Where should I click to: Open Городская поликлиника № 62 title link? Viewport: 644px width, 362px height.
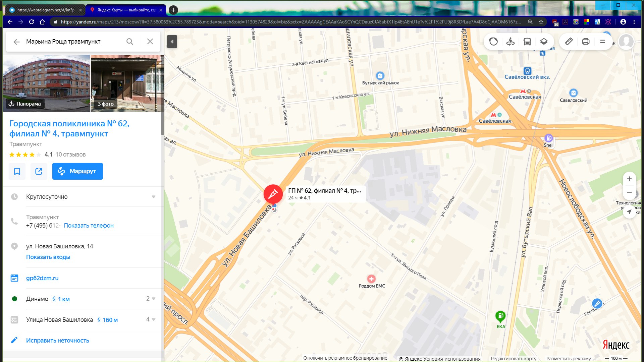69,128
